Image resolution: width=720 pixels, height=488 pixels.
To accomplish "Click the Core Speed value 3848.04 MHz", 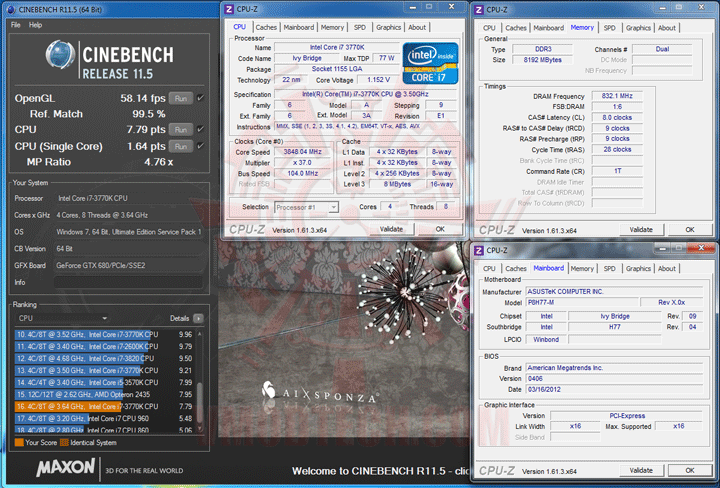I will (x=303, y=151).
